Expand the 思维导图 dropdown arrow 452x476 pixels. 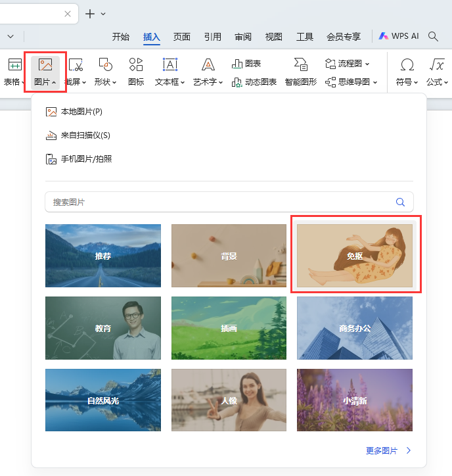[375, 82]
